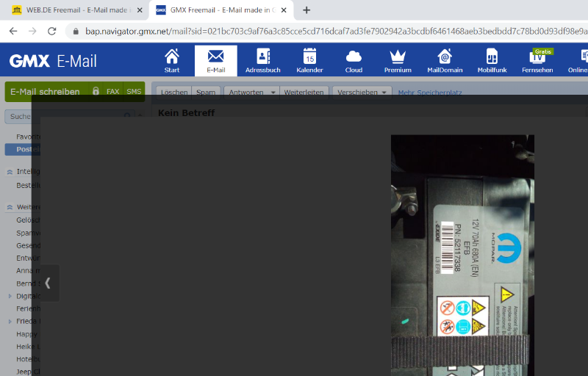Open the Mehr Speicherplatz link

429,93
